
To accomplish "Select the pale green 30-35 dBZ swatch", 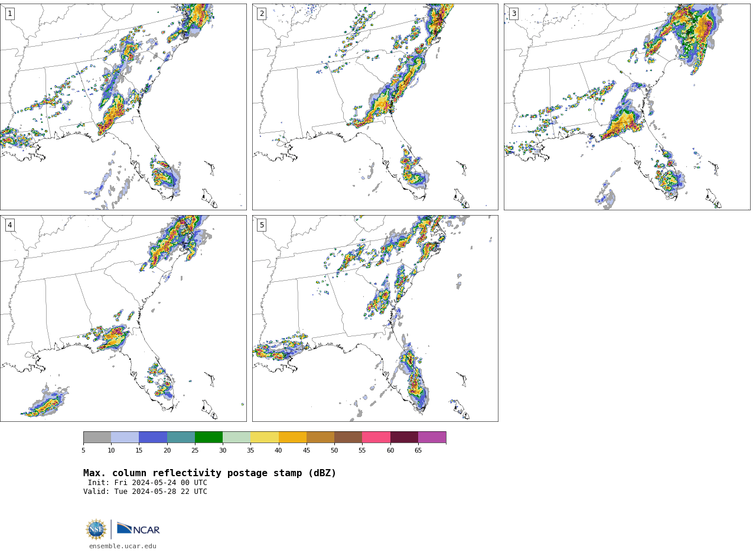I will click(x=236, y=437).
